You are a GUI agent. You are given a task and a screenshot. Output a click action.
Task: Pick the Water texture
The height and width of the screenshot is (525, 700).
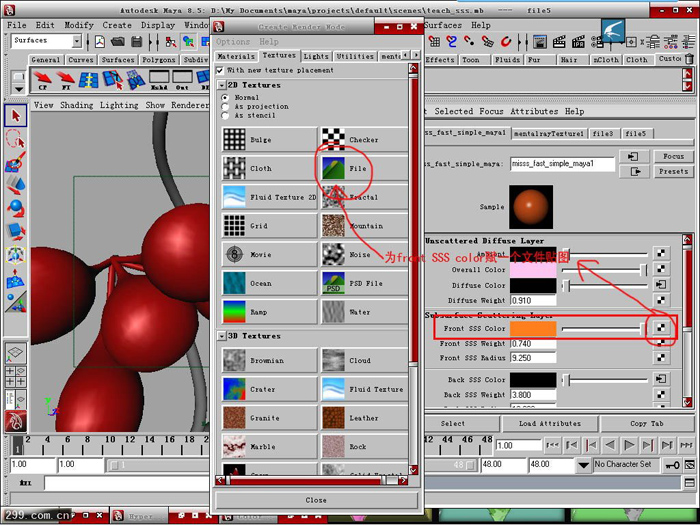(x=364, y=312)
